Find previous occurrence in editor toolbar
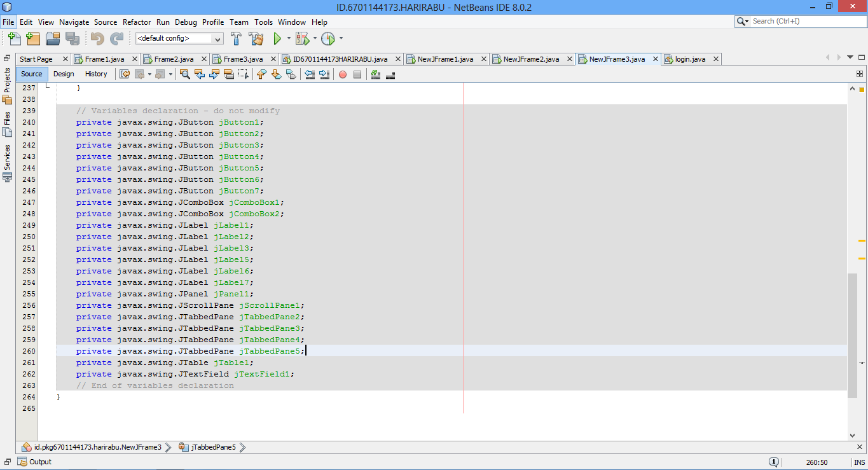Image resolution: width=868 pixels, height=470 pixels. [200, 74]
